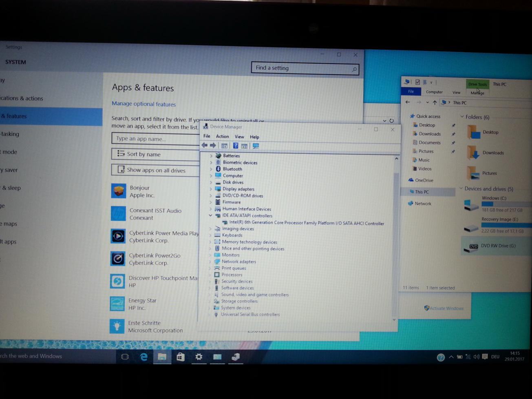Screen dimensions: 532x399
Task: Click the Find a setting search box
Action: pyautogui.click(x=305, y=68)
